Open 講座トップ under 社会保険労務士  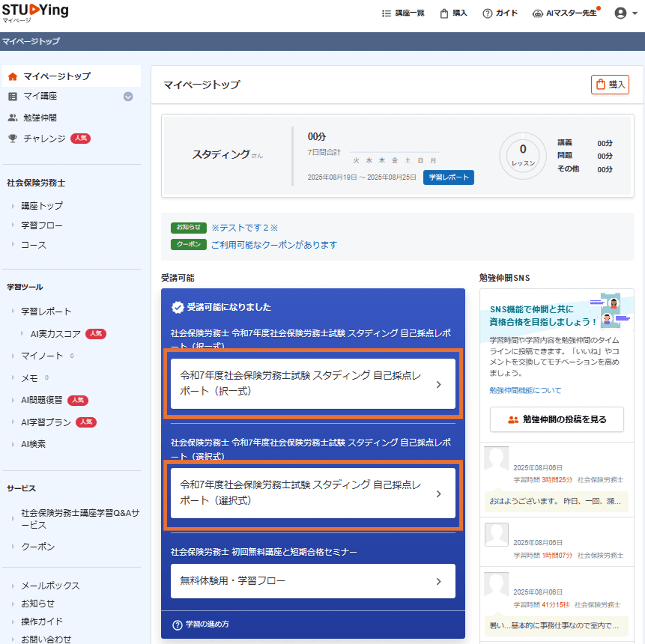(x=42, y=206)
